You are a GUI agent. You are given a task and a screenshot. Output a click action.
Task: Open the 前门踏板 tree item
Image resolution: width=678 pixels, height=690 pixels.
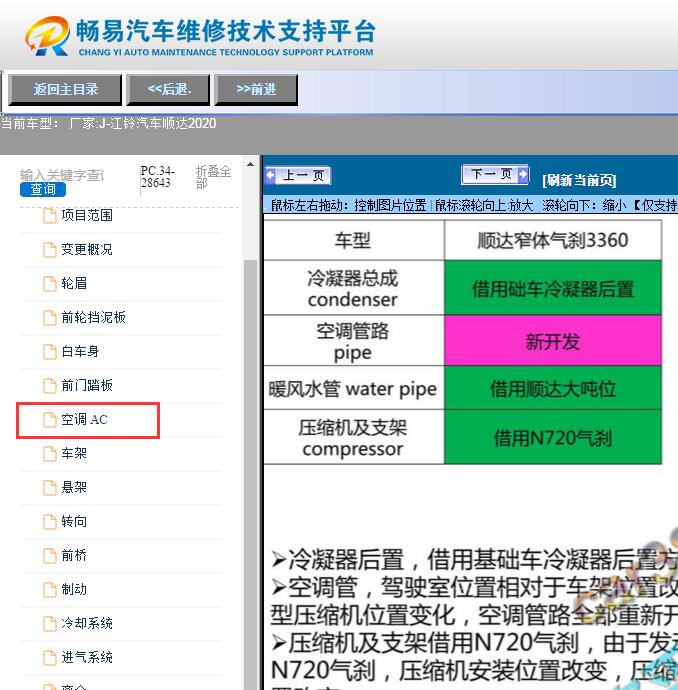point(87,385)
